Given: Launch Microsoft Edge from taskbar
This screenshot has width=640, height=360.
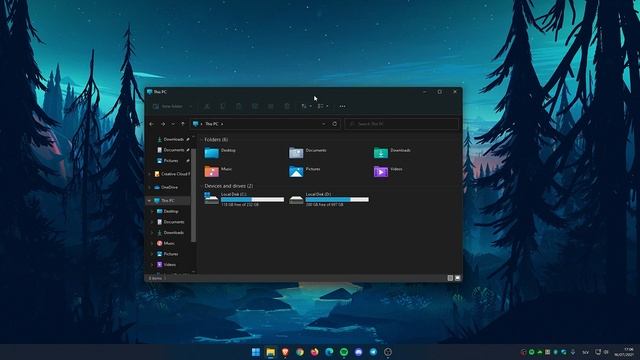Looking at the screenshot, I should (329, 352).
